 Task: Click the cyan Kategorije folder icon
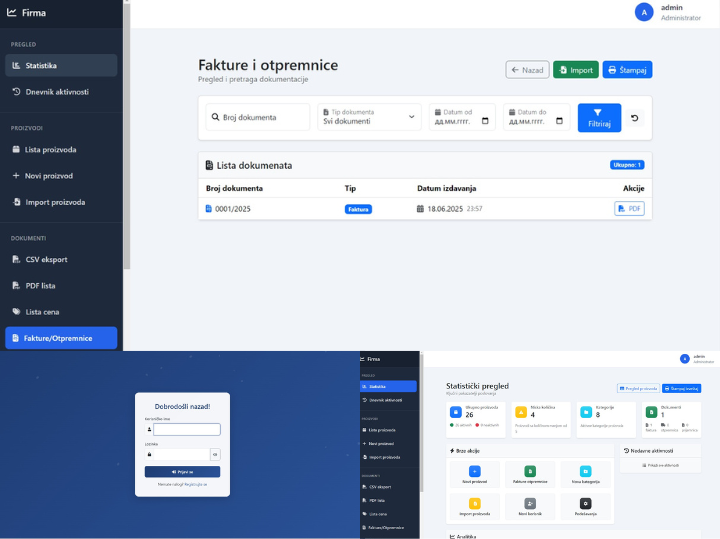click(x=586, y=412)
